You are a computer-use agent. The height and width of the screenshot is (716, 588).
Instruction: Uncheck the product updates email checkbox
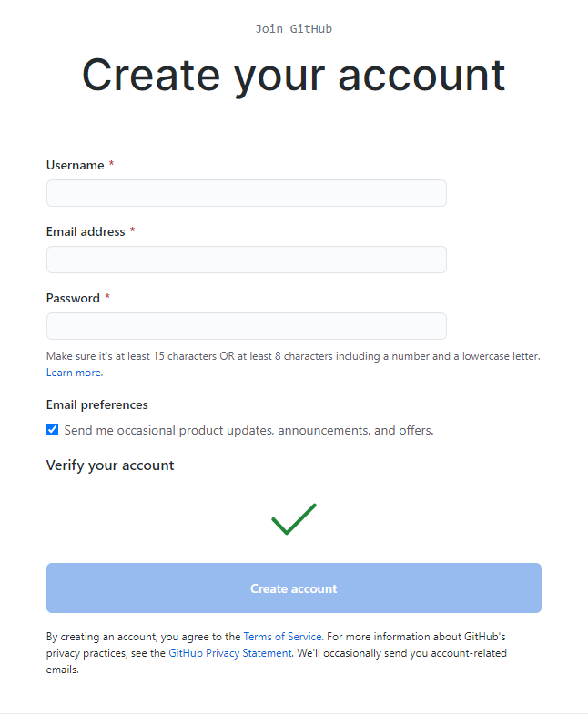pyautogui.click(x=53, y=430)
